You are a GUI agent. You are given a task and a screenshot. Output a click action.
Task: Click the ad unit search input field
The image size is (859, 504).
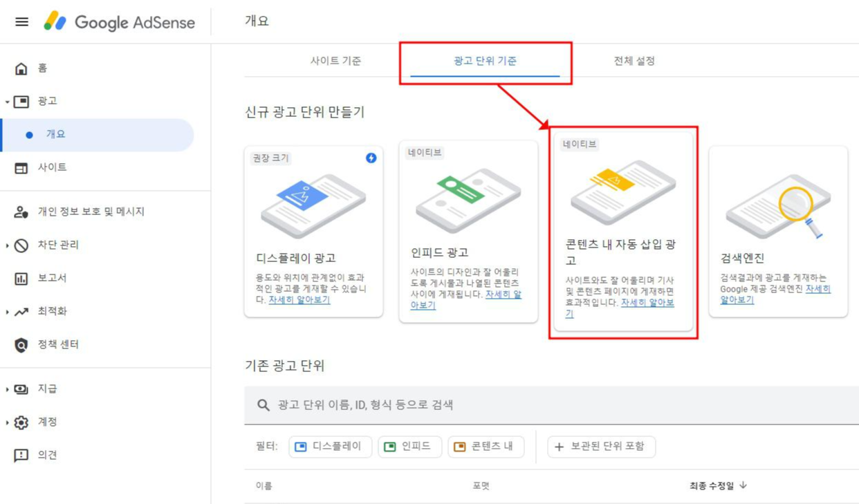point(484,404)
